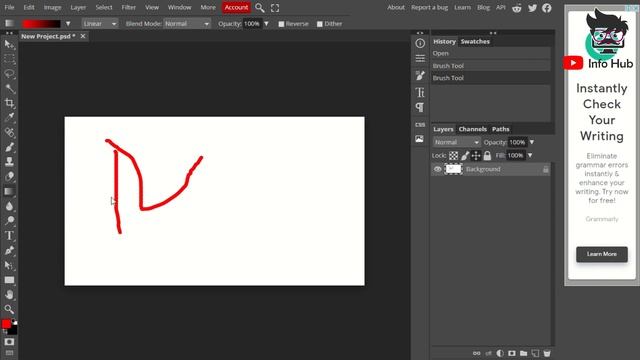This screenshot has width=640, height=360.
Task: Select the Hand tool
Action: coord(9,294)
